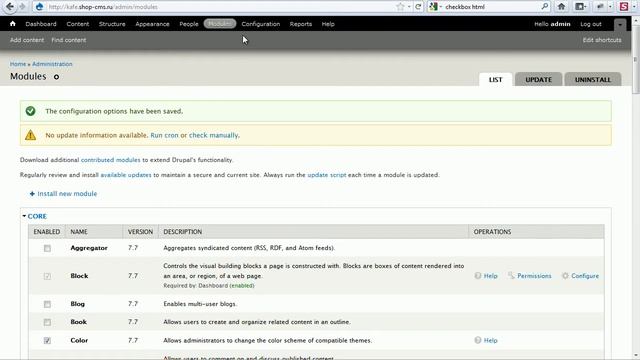Click the check manually link
Viewport: 640px width, 360px height.
(x=213, y=135)
